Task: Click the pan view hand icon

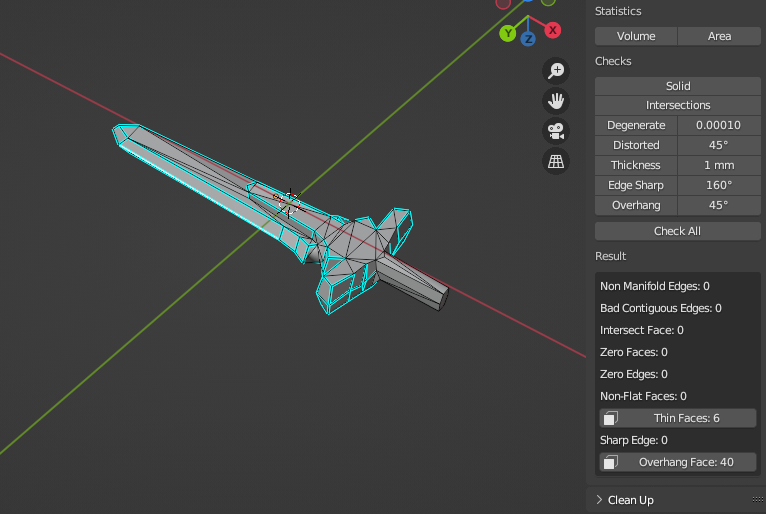Action: point(556,101)
